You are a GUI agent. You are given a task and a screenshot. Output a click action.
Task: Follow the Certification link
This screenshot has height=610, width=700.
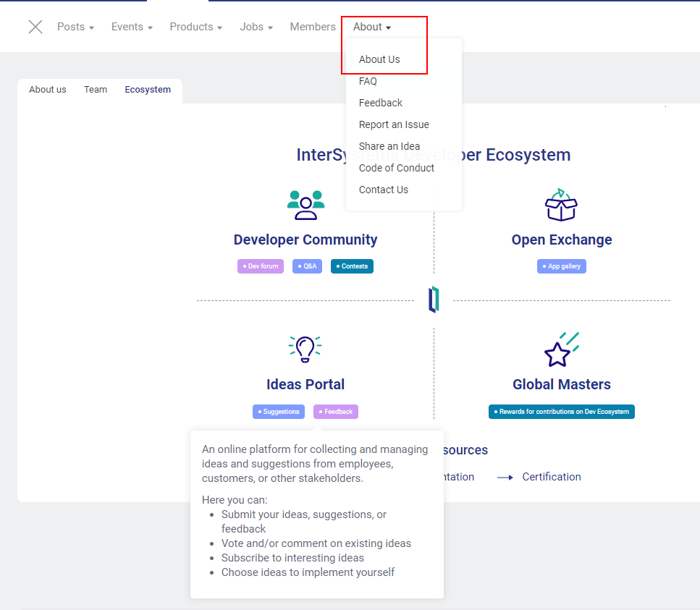pyautogui.click(x=552, y=477)
